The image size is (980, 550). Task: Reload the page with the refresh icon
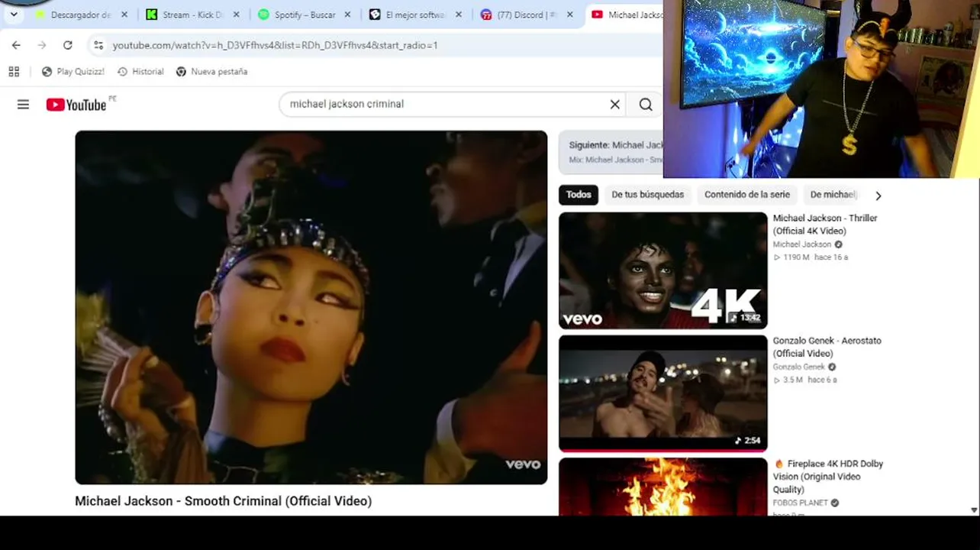[x=68, y=45]
